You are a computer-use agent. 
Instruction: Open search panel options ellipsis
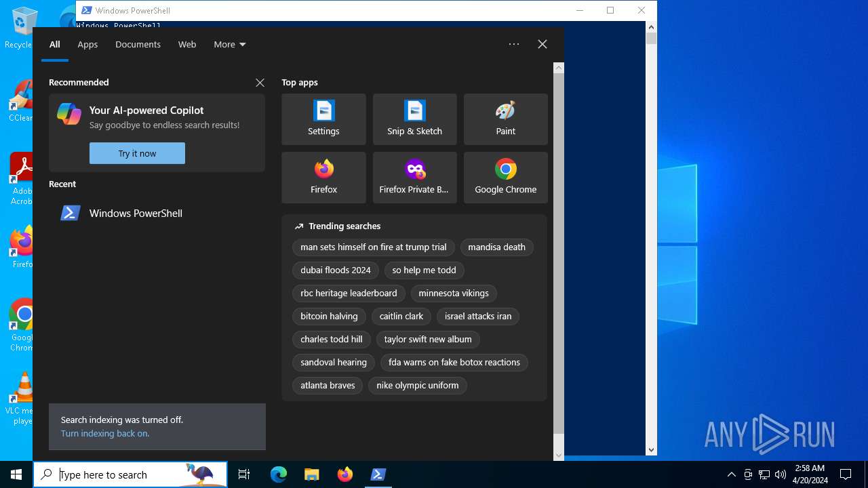coord(514,44)
